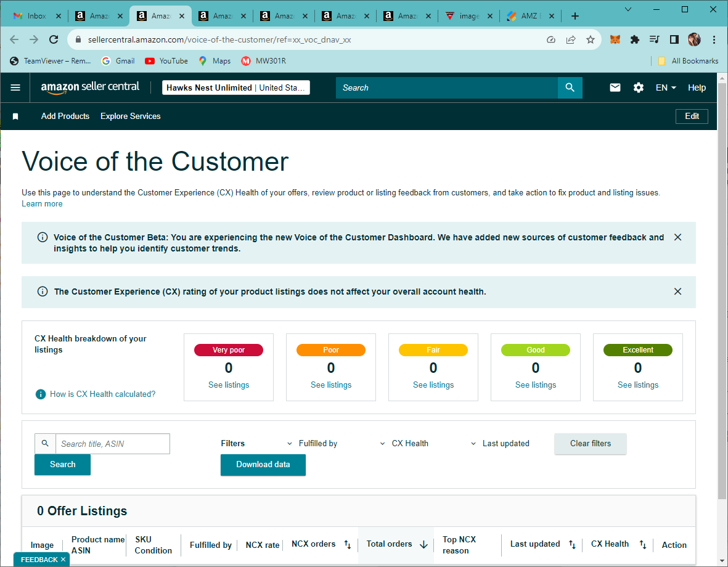Dismiss the CX rating account health banner

pyautogui.click(x=677, y=291)
